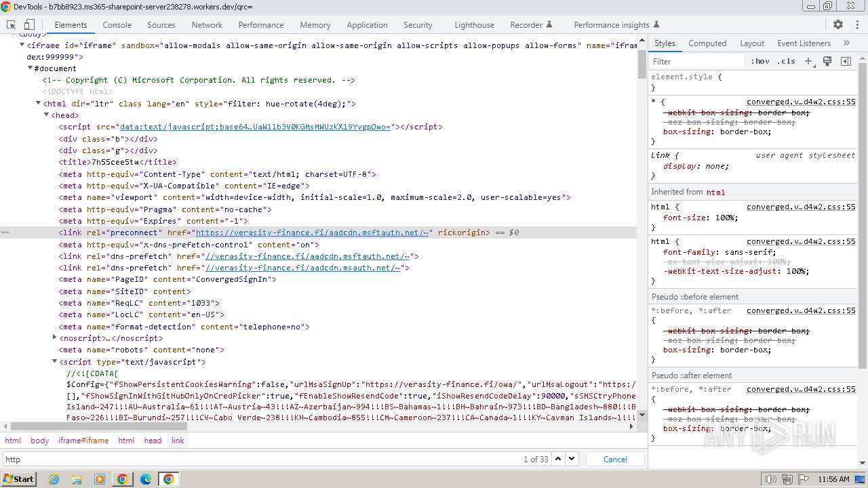Screen dimensions: 868x488
Task: Open the Memory tab
Action: (x=315, y=24)
